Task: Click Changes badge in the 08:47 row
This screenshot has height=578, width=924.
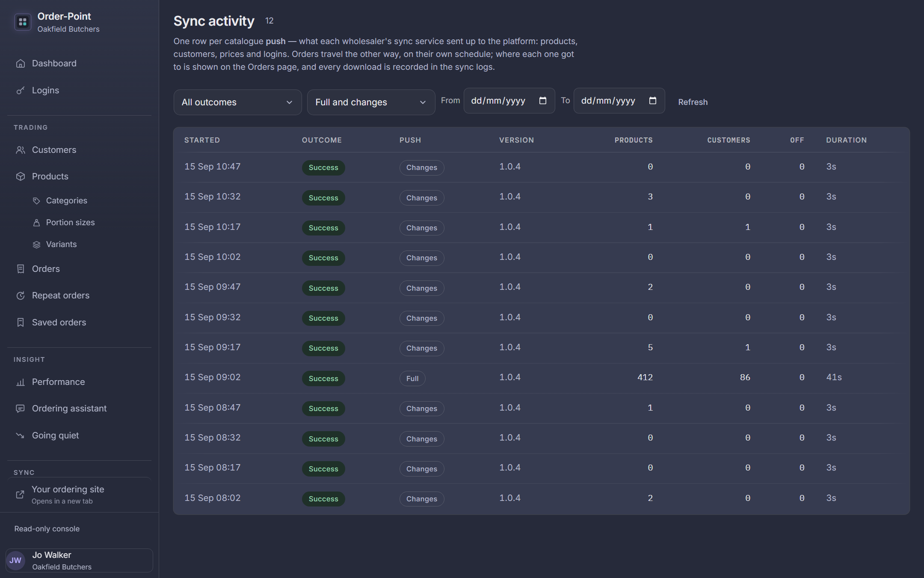Action: point(422,408)
